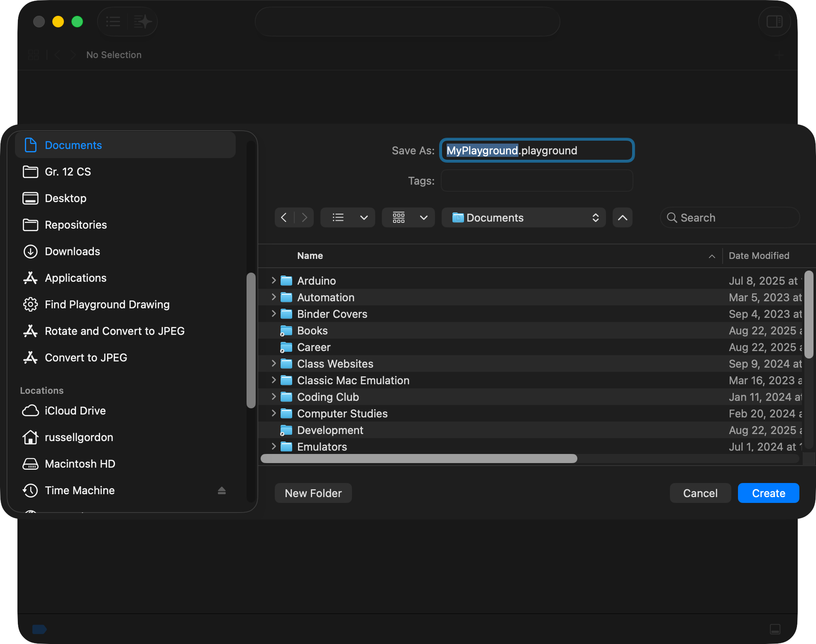Open Applications sidebar shortcut
816x644 pixels.
coord(76,278)
